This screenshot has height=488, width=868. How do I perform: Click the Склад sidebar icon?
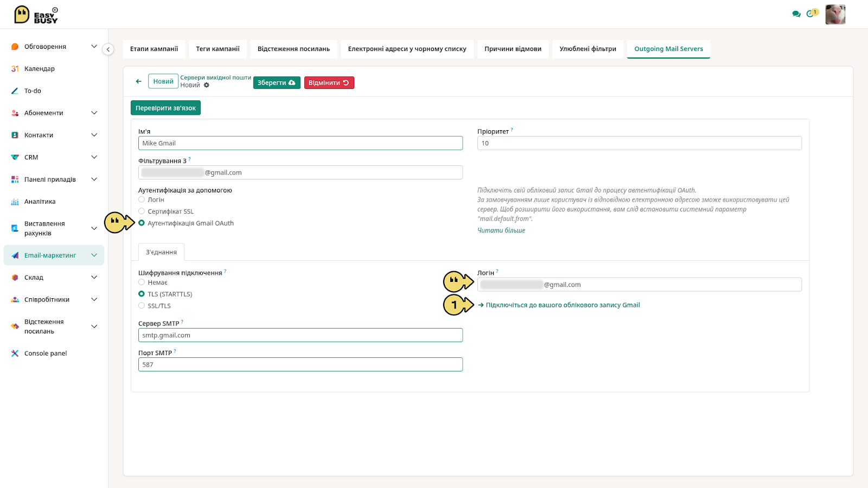point(15,278)
